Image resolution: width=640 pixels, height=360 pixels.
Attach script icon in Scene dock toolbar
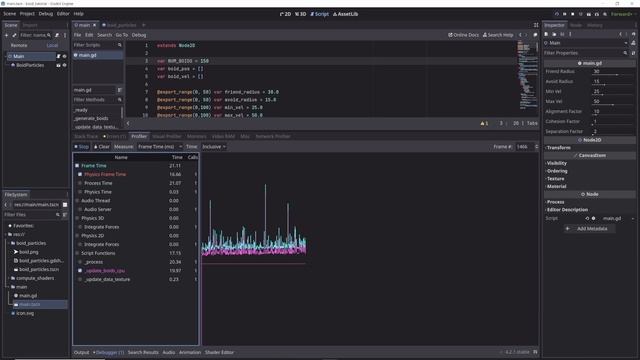pyautogui.click(x=57, y=35)
